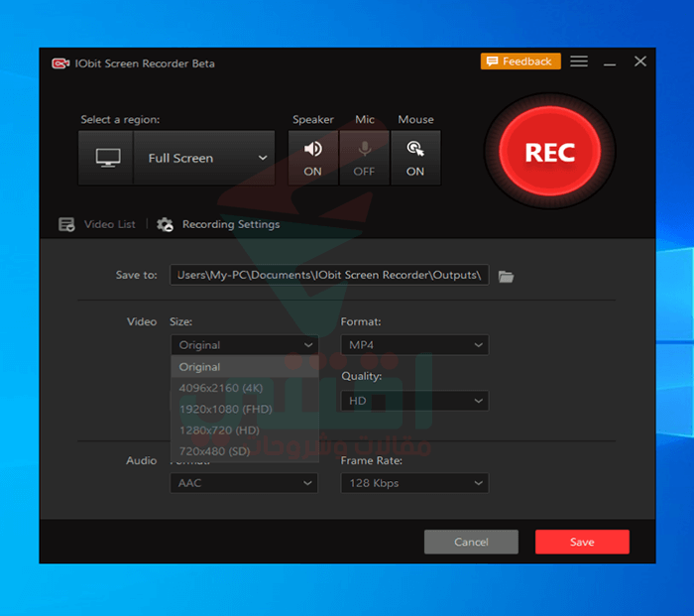Open the video Format MP4 dropdown

(x=414, y=345)
